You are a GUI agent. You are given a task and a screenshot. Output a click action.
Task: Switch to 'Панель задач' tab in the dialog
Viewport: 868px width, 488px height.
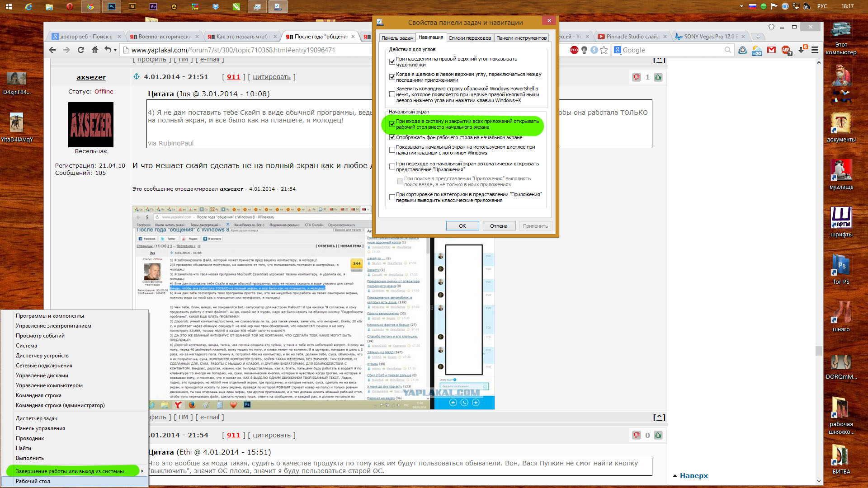pos(397,38)
